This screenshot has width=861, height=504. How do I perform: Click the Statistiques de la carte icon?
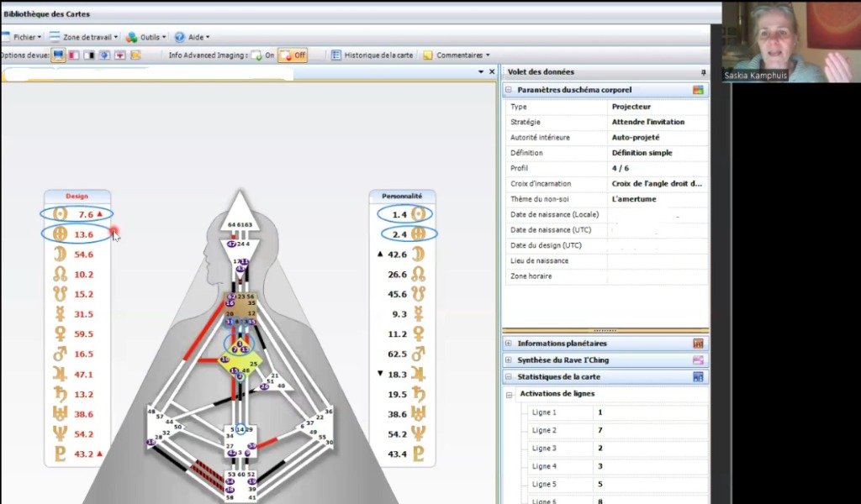[697, 377]
